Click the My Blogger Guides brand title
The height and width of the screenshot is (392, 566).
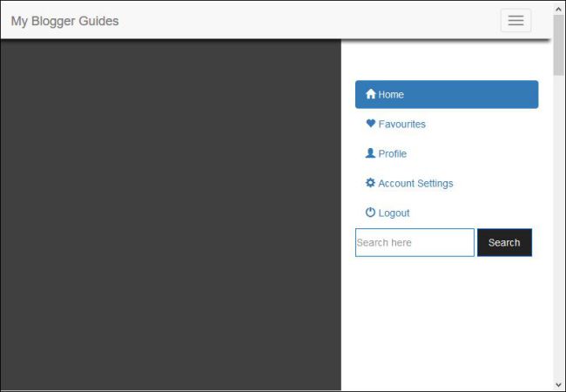64,21
